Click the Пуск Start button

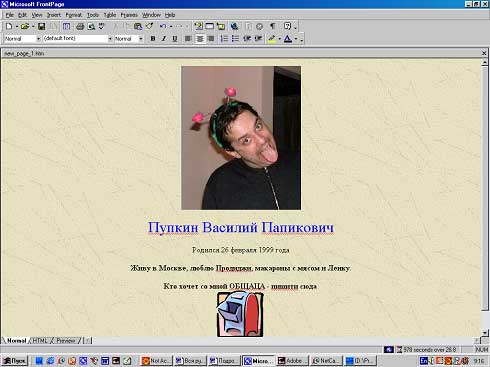pyautogui.click(x=14, y=361)
